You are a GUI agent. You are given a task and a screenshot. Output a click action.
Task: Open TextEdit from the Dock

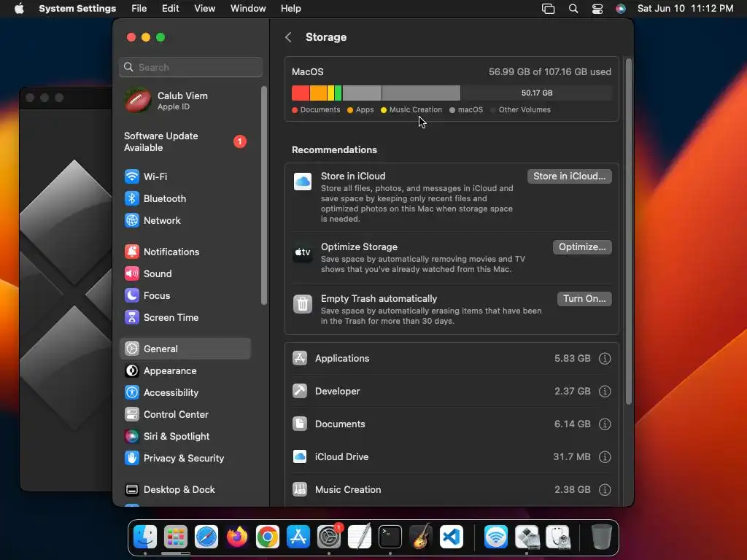tap(360, 537)
